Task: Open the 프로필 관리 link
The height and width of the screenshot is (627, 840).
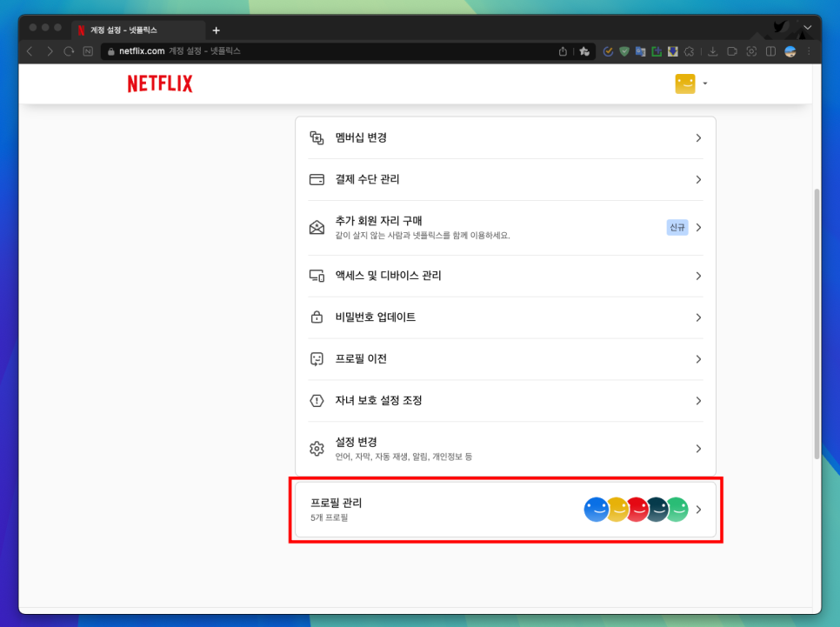Action: [505, 510]
